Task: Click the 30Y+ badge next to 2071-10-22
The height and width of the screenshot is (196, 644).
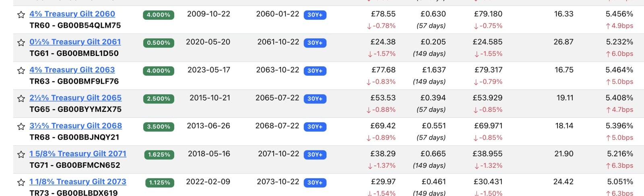Action: 315,155
